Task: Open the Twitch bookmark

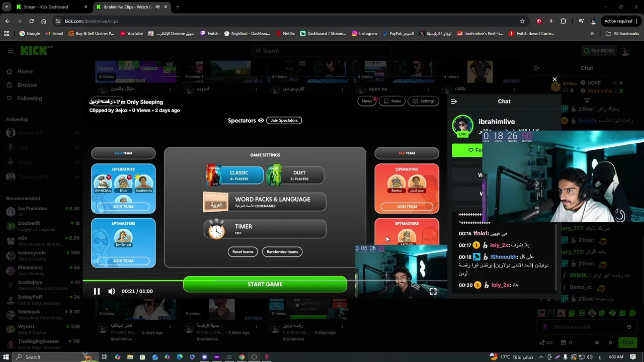Action: point(209,34)
